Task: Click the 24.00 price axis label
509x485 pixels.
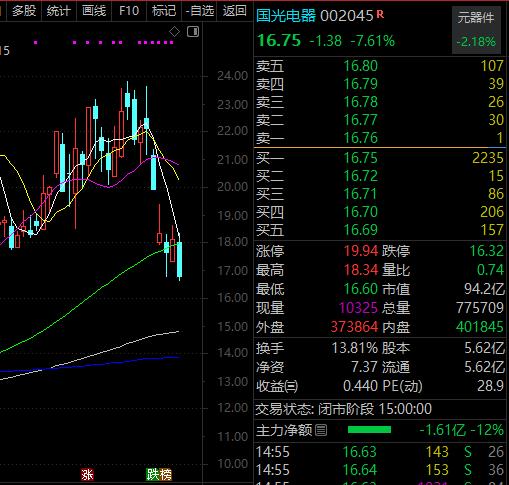Action: tap(233, 76)
